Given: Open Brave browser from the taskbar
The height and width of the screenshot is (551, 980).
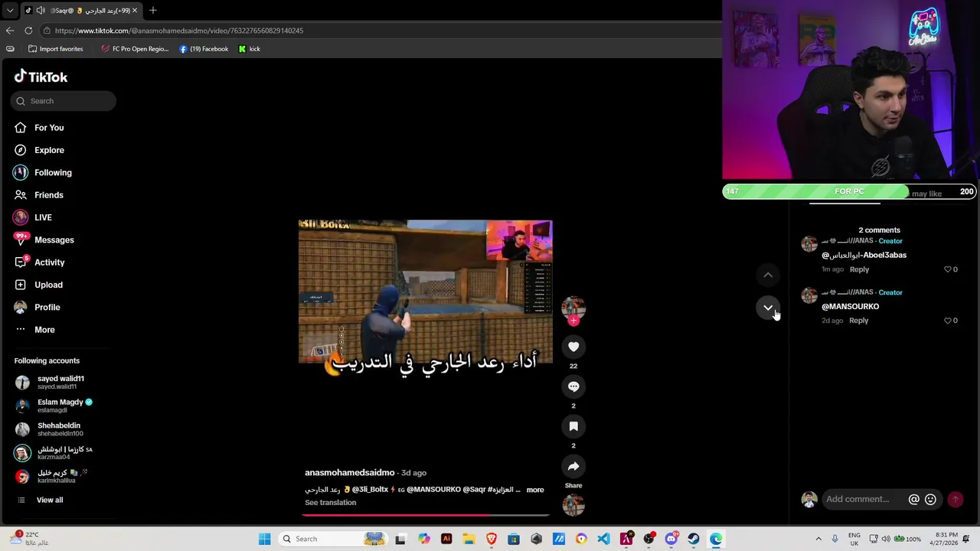Looking at the screenshot, I should tap(492, 539).
